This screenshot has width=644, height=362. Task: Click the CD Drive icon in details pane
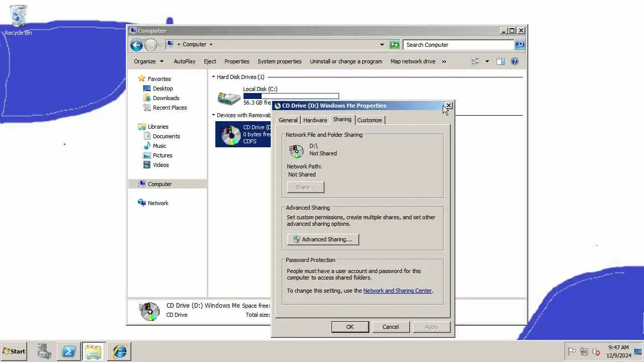click(149, 311)
